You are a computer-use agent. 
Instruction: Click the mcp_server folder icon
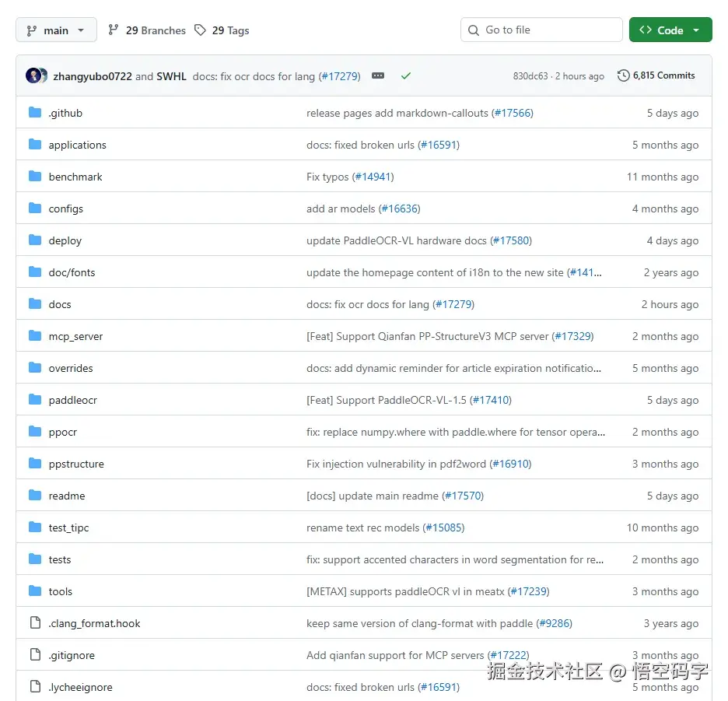click(35, 336)
